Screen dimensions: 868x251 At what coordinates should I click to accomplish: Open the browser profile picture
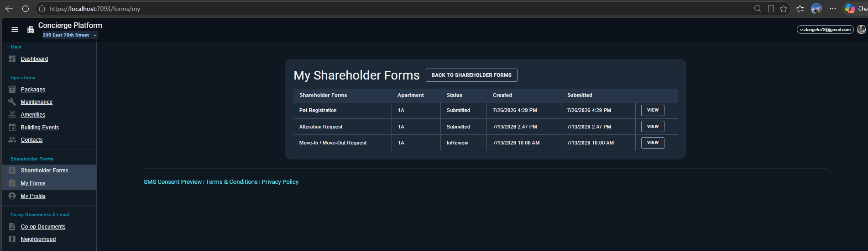coord(816,9)
